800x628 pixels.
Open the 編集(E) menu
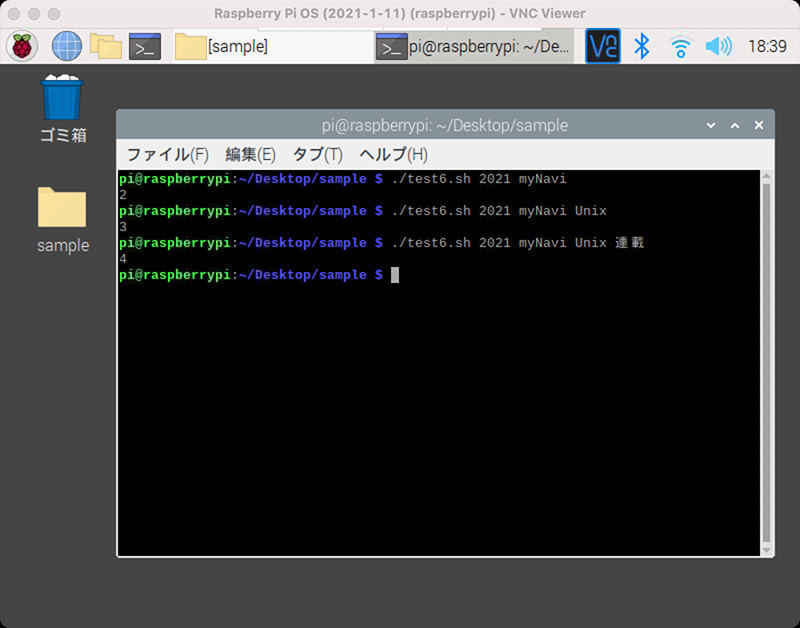251,155
